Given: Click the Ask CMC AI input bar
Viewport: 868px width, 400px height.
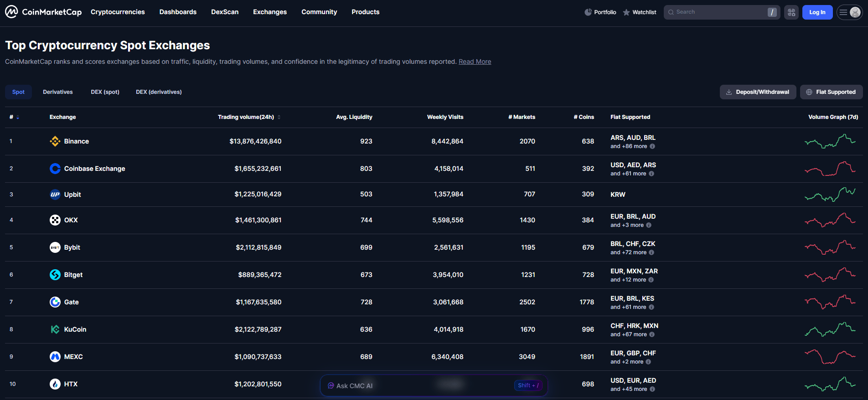Looking at the screenshot, I should coord(434,385).
